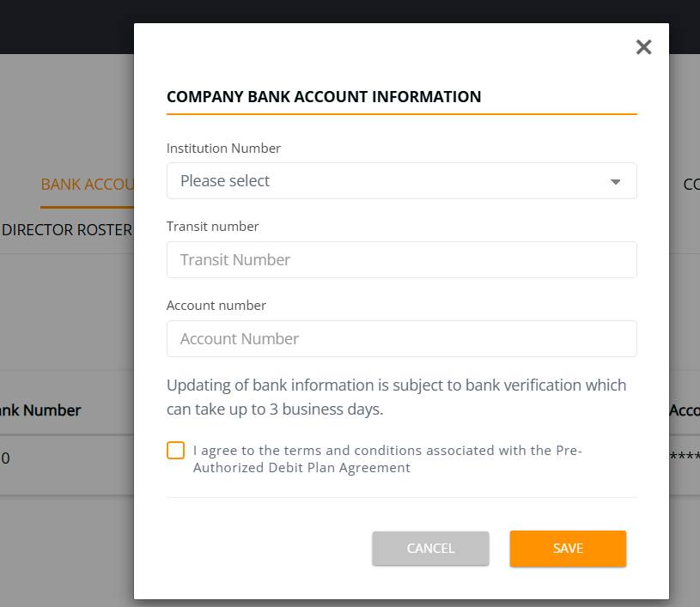This screenshot has height=607, width=700.
Task: Click the terms and conditions agreement text
Action: tap(387, 459)
